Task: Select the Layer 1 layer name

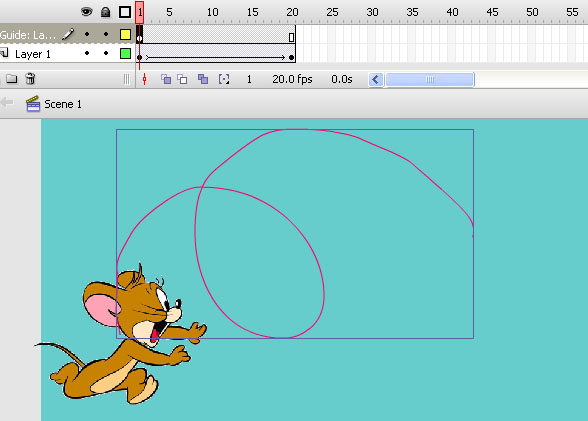Action: coord(33,54)
